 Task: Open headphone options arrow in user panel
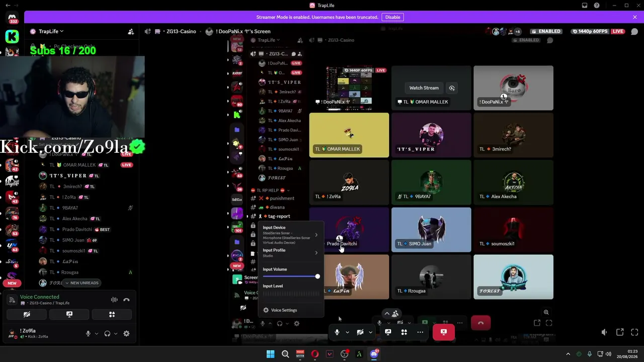[115, 333]
